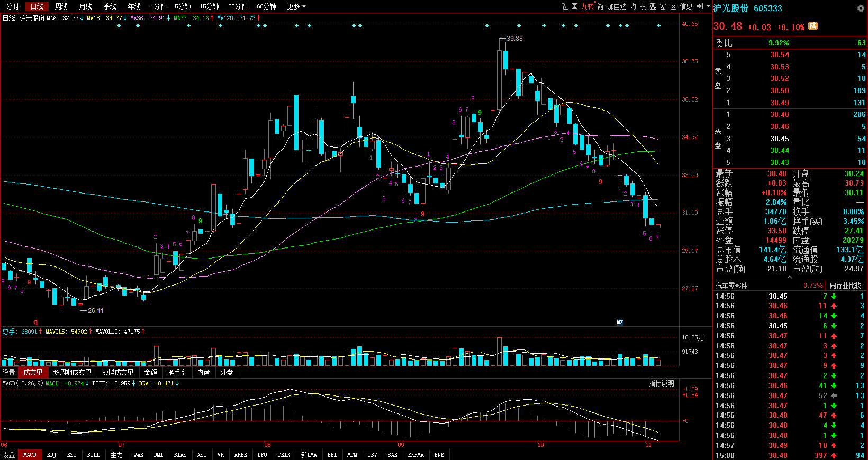Open dropdown arrow after the toolbar's collapse icon
The height and width of the screenshot is (460, 868).
click(x=708, y=6)
